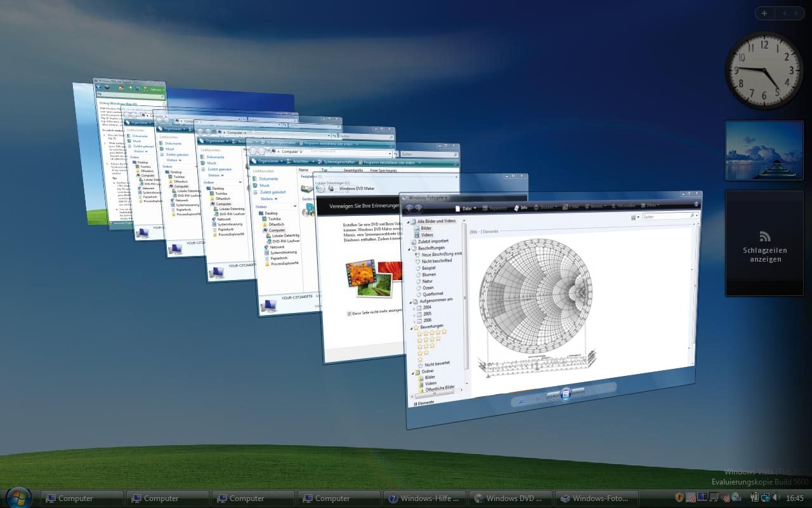Click the magnifier zoom icon in photo gallery

(521, 400)
